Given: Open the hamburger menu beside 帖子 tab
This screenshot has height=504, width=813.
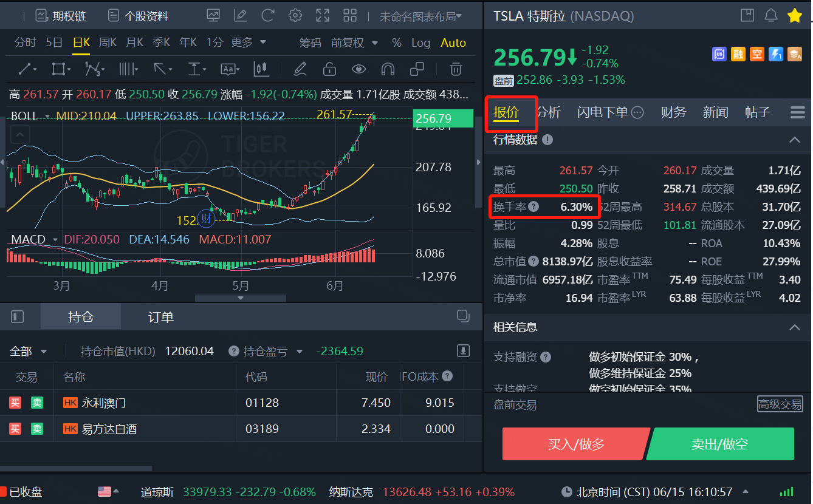Looking at the screenshot, I should pyautogui.click(x=797, y=112).
